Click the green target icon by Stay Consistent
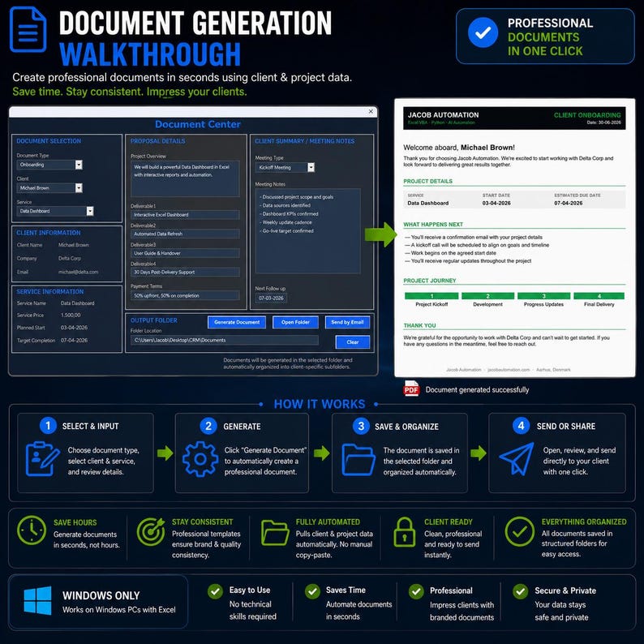Viewport: 644px width, 644px height. tap(151, 531)
